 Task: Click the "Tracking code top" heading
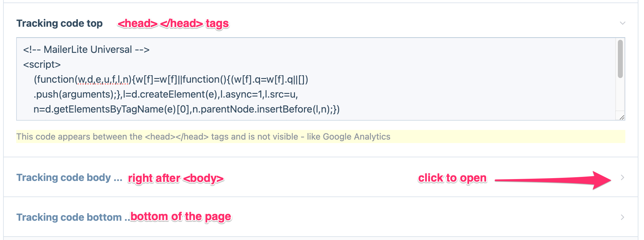tap(59, 23)
